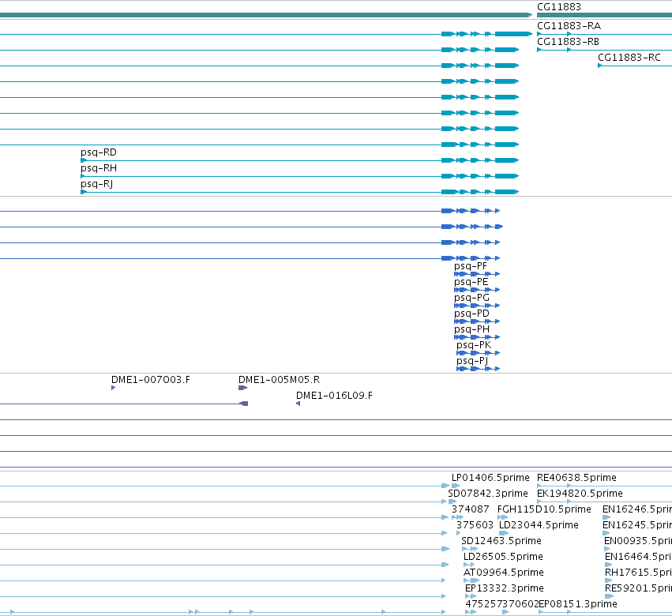
Task: Open the LP01406.5prime EST label
Action: click(x=490, y=478)
